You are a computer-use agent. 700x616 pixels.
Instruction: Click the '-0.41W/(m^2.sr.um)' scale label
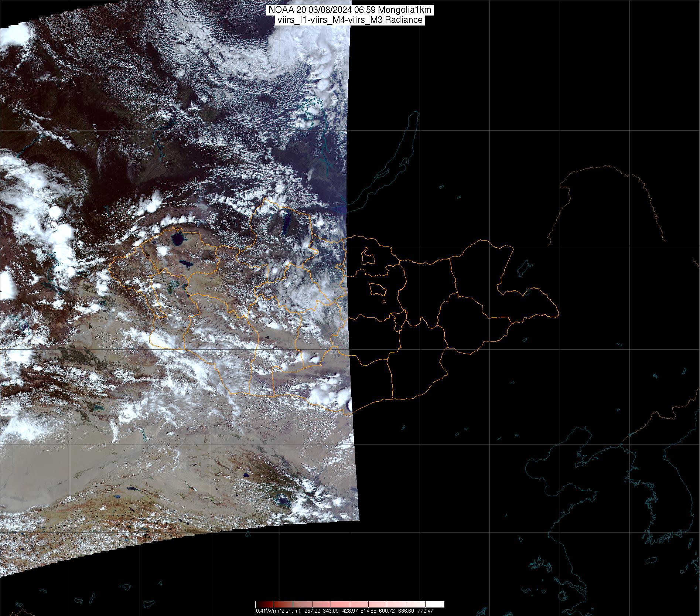pos(277,611)
